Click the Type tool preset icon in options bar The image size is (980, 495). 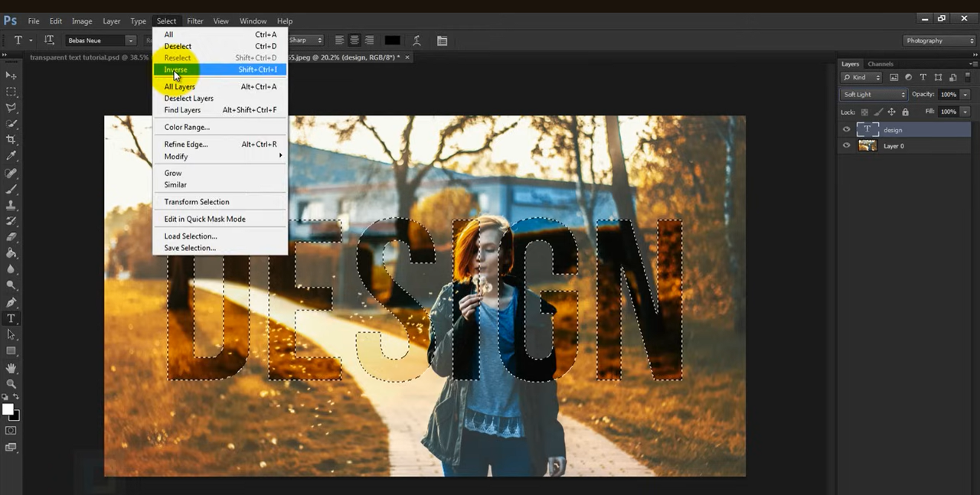click(x=18, y=41)
